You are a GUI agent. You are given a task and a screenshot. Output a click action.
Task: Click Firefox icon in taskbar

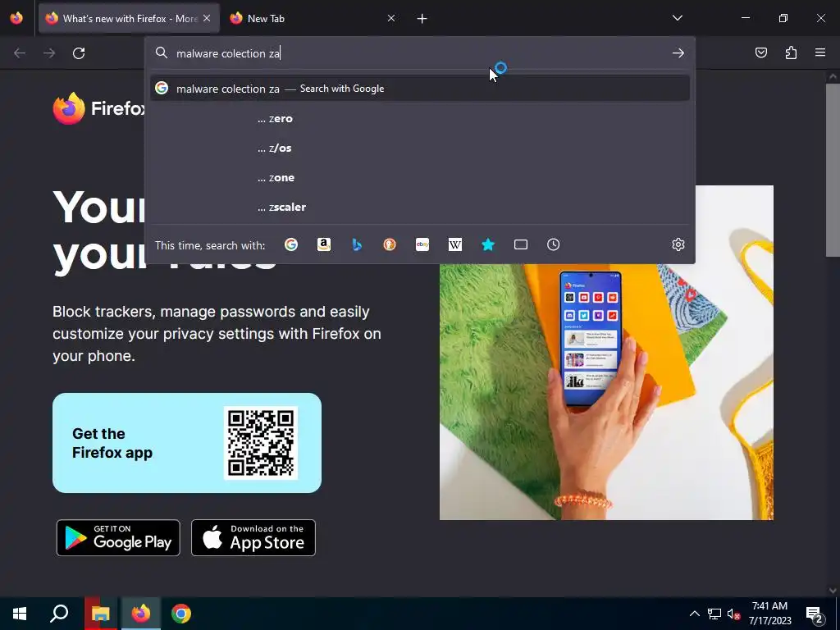[141, 614]
